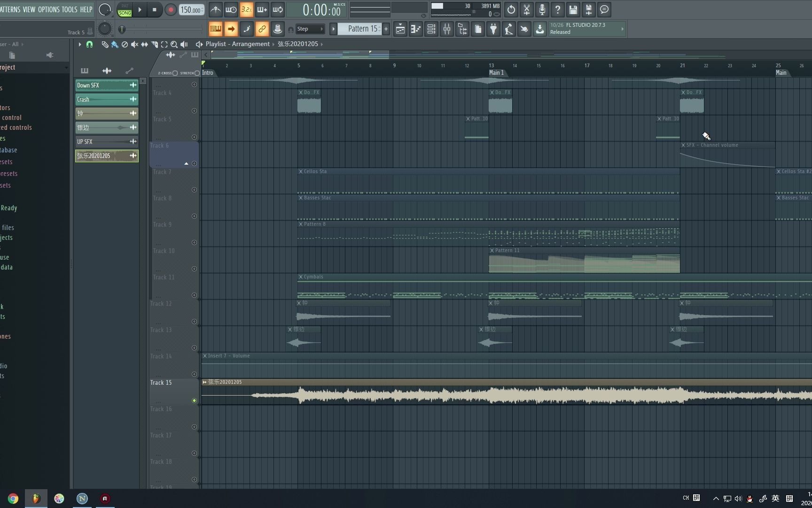Screen dimensions: 812x508
Task: Click one-click audio recording microphone
Action: point(542,9)
